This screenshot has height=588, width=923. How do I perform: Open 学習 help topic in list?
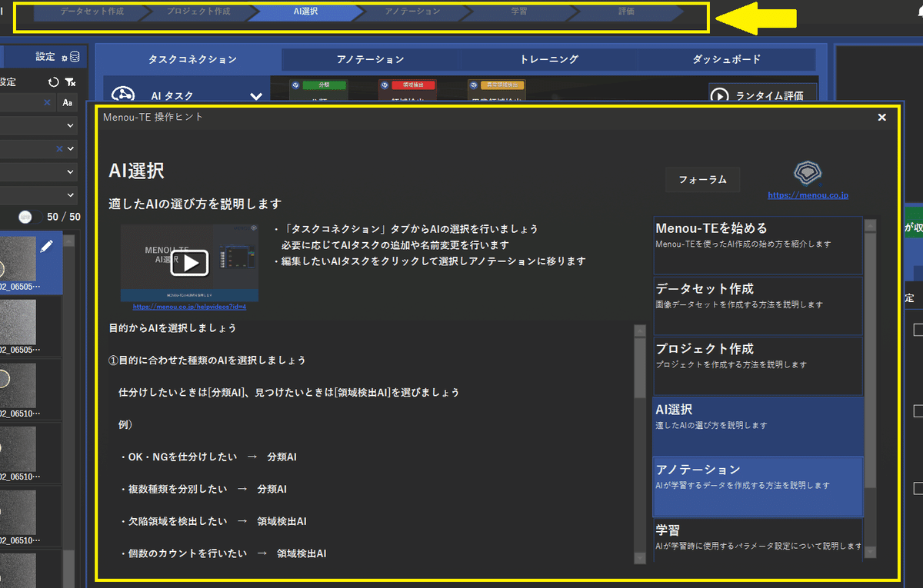[758, 540]
